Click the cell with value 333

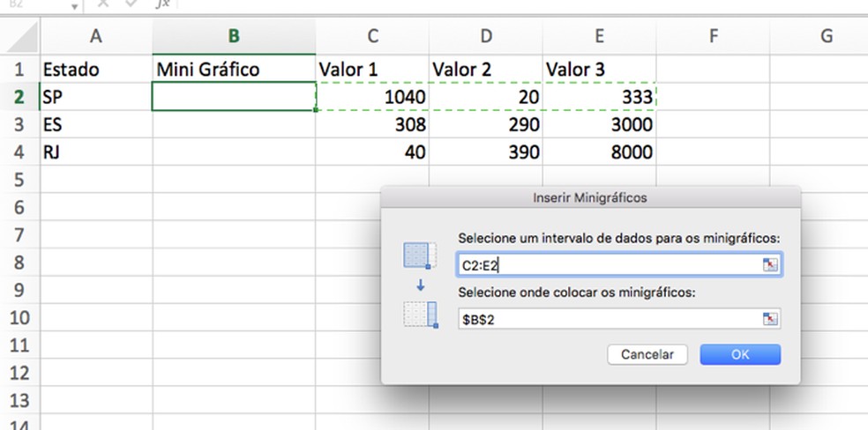click(x=600, y=97)
